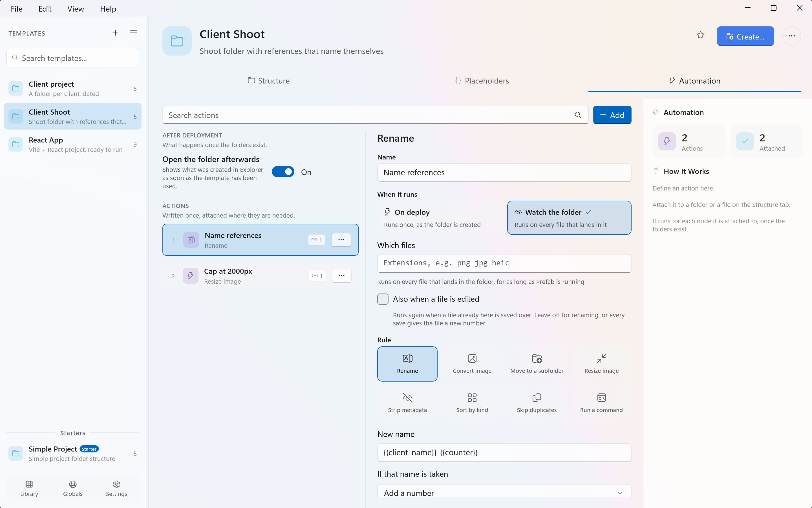Select the On deploy run option

(440, 218)
